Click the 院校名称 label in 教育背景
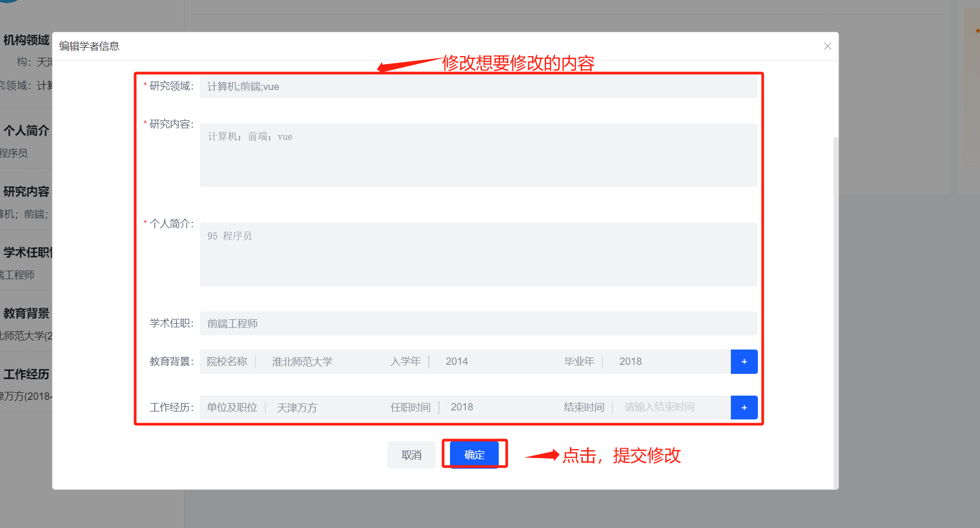Image resolution: width=980 pixels, height=528 pixels. (227, 362)
